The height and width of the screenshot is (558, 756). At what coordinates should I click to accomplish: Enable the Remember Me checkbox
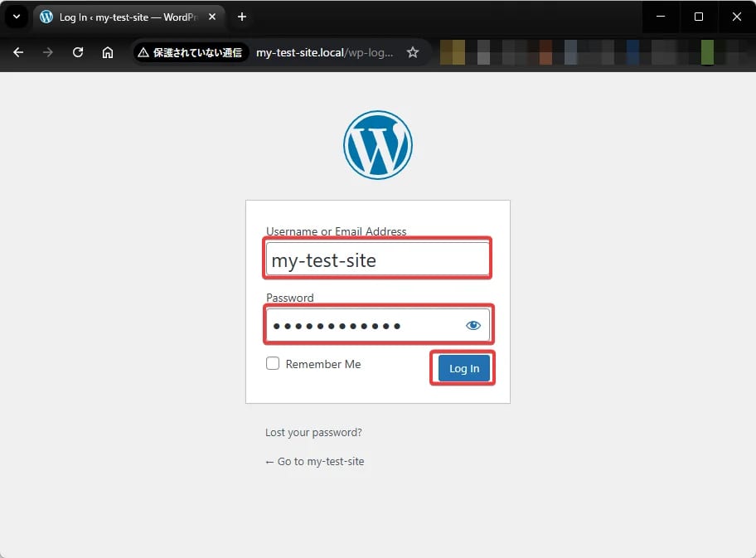pyautogui.click(x=273, y=363)
